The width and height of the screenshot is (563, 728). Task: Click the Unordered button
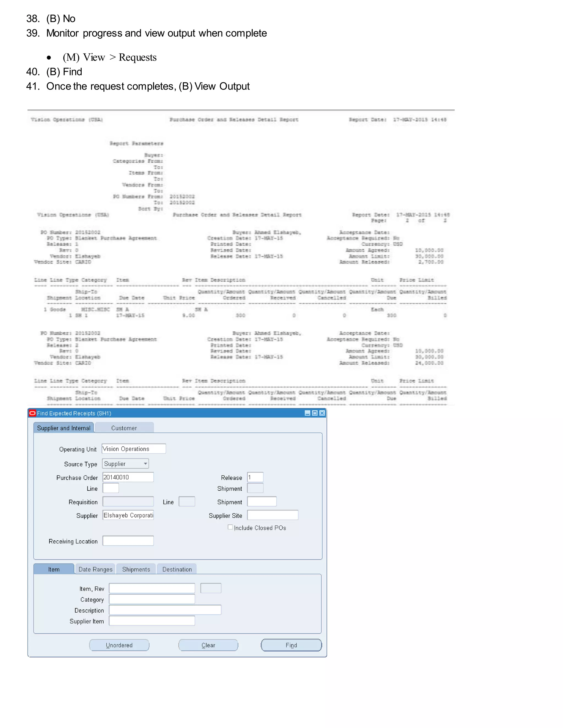(119, 645)
